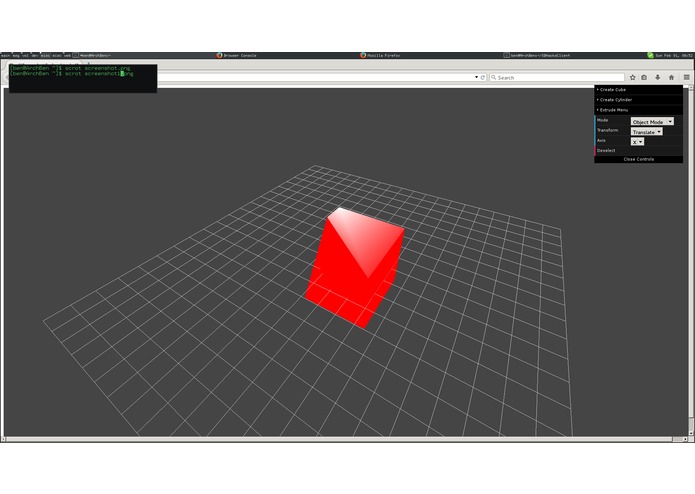The height and width of the screenshot is (494, 695).
Task: Focus the Search input field
Action: 557,78
